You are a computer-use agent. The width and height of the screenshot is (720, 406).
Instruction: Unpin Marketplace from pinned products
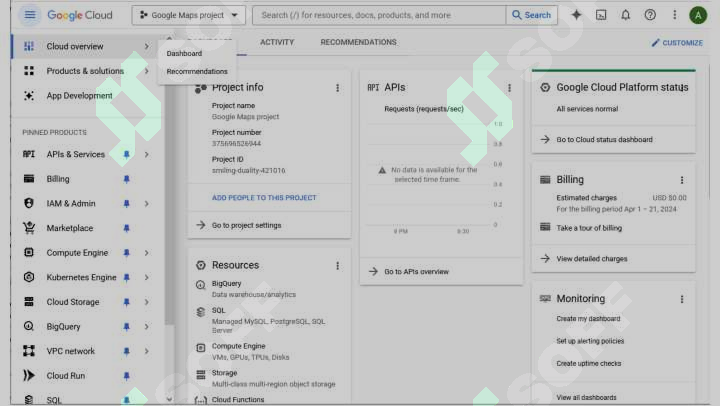(x=126, y=228)
